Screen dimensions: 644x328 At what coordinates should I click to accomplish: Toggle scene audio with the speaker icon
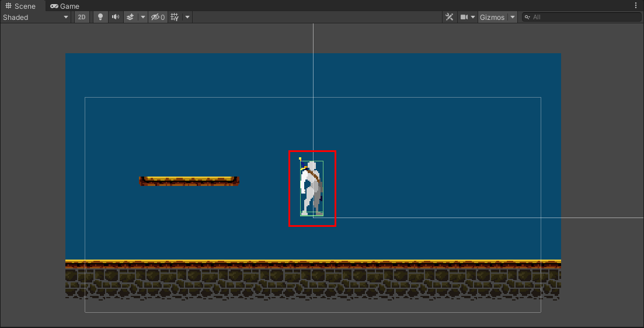[116, 18]
